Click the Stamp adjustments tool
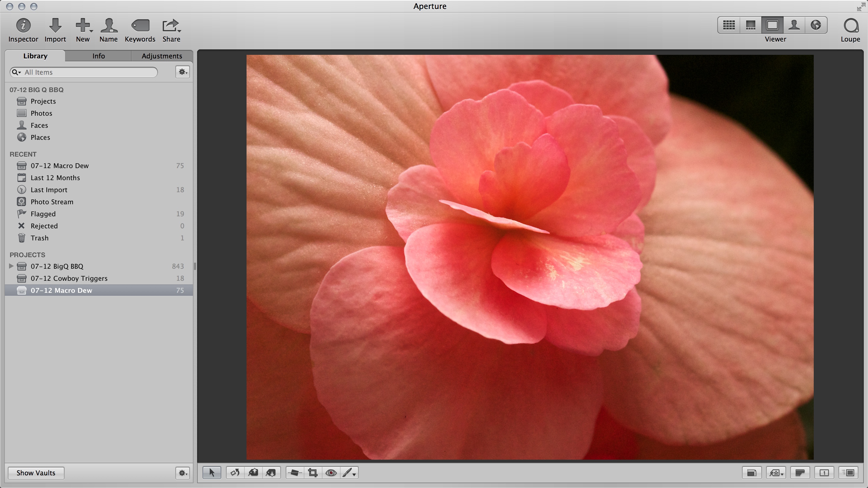This screenshot has height=488, width=868. tap(271, 473)
